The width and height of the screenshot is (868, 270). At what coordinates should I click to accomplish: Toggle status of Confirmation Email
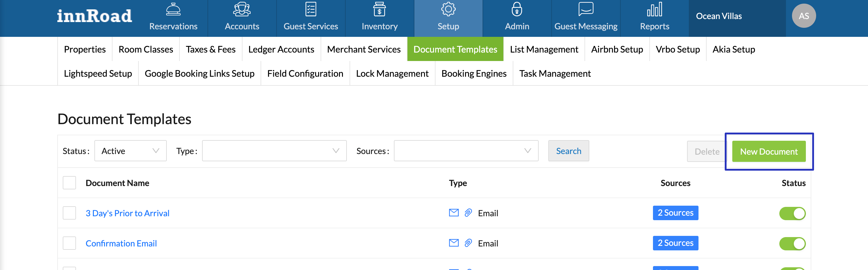click(x=792, y=244)
